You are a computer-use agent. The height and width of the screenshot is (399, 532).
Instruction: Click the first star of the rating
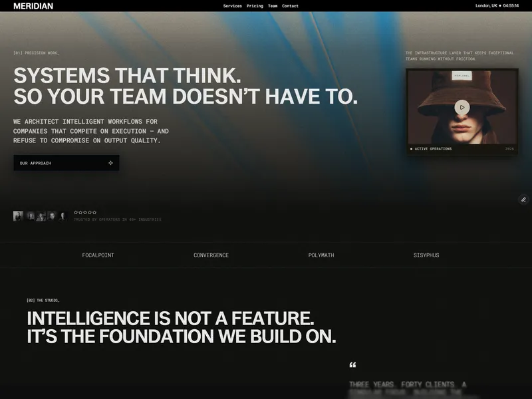(76, 212)
